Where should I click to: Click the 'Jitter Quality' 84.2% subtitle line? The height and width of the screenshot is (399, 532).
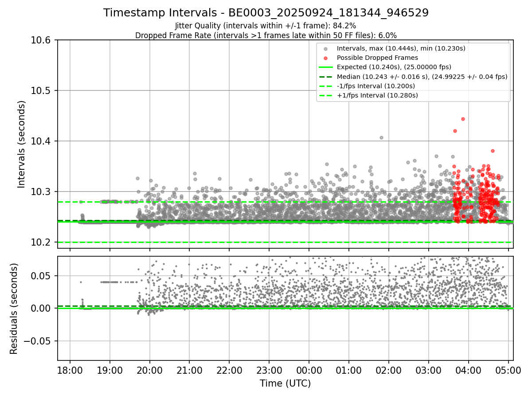coord(266,26)
